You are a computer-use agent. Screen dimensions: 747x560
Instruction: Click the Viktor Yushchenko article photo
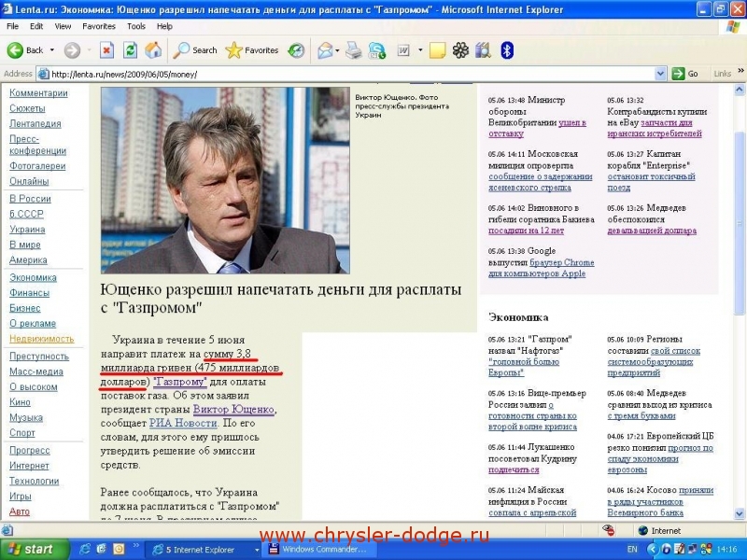(x=225, y=180)
